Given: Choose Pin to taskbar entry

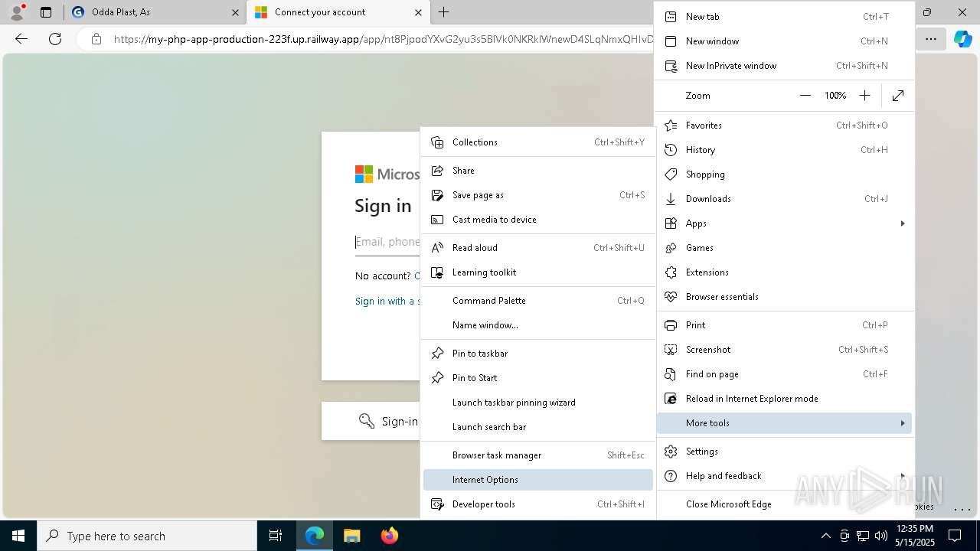Looking at the screenshot, I should click(537, 353).
